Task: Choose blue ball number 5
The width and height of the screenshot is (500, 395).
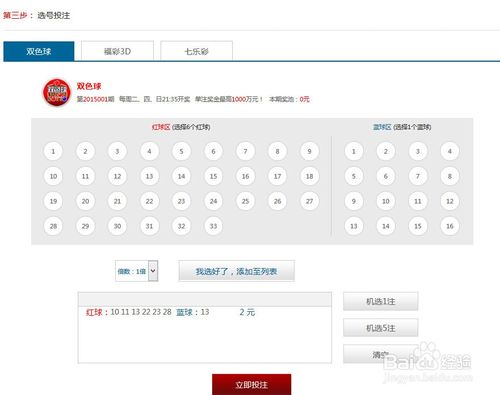Action: pyautogui.click(x=354, y=176)
